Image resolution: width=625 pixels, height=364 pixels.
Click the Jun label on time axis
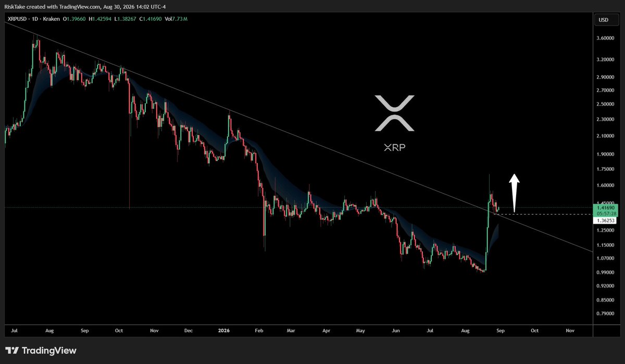tap(396, 331)
